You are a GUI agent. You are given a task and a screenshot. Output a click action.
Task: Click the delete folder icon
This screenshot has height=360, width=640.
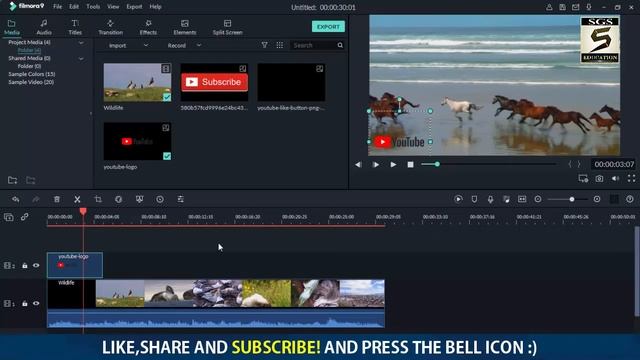coord(31,180)
